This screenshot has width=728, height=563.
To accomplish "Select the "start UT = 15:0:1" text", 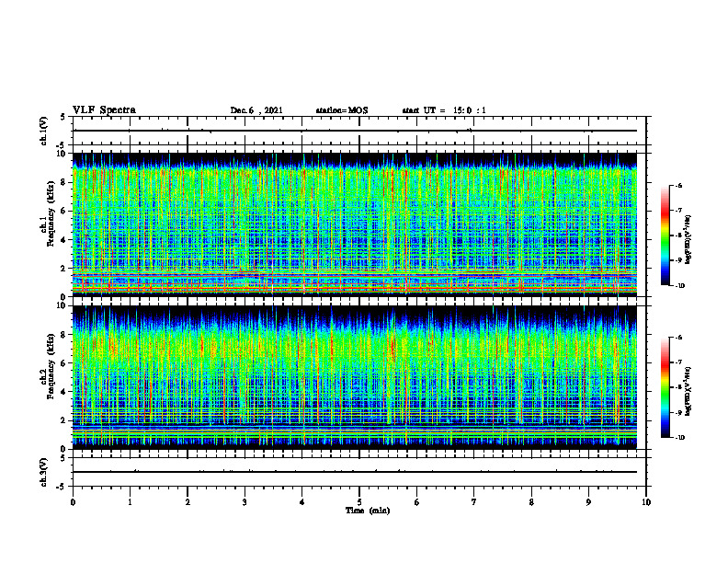I will coord(444,110).
